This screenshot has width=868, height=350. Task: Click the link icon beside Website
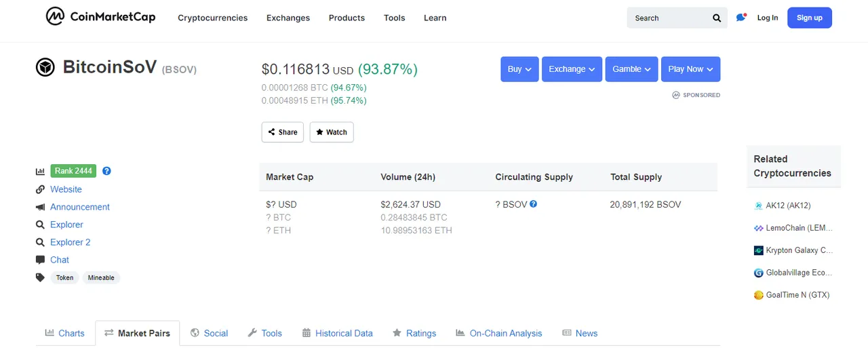tap(40, 189)
